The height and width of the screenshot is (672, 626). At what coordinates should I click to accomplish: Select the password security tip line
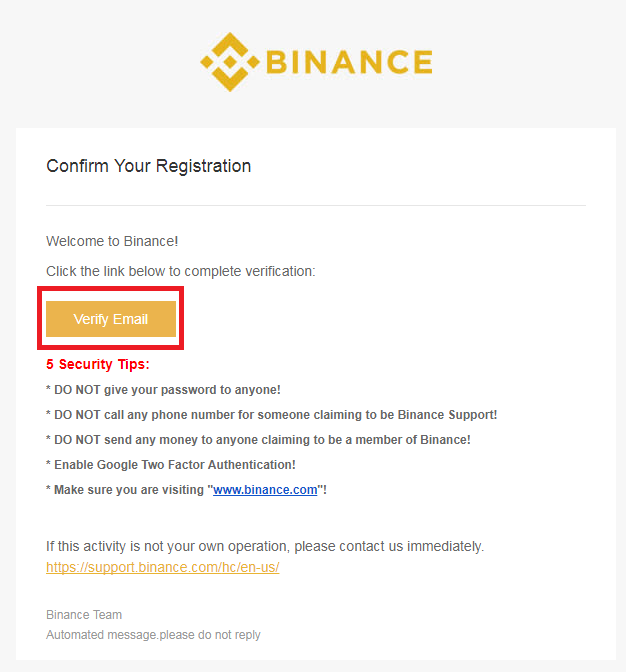[163, 390]
